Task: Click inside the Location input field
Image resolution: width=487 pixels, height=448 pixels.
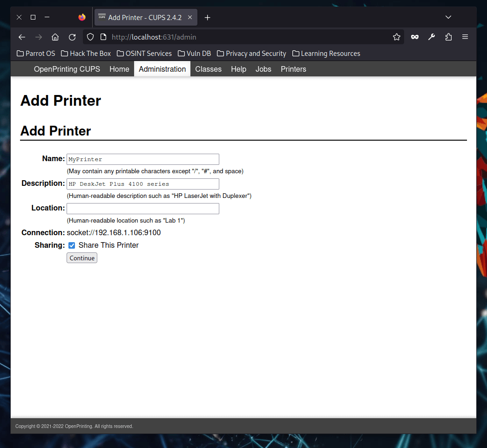Action: click(x=142, y=208)
